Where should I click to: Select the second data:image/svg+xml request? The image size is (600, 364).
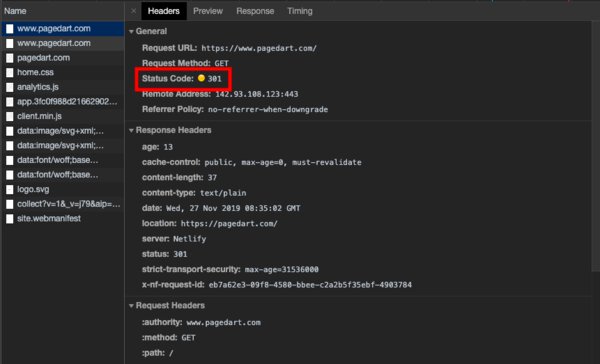pos(63,145)
